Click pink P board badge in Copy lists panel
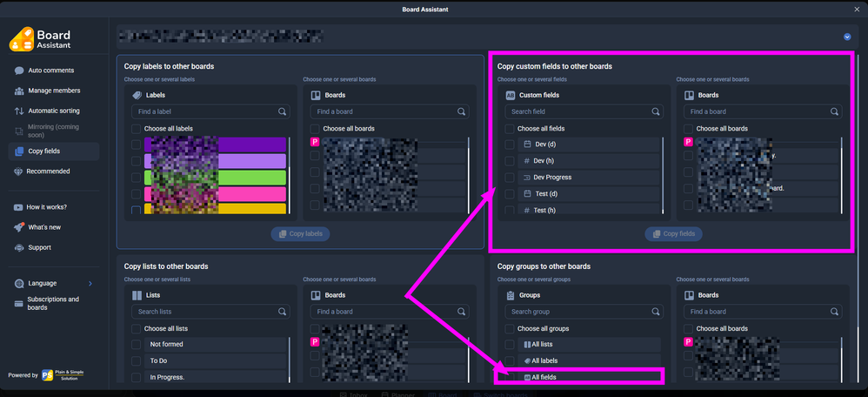Screen dimensions: 868x397 (315, 342)
